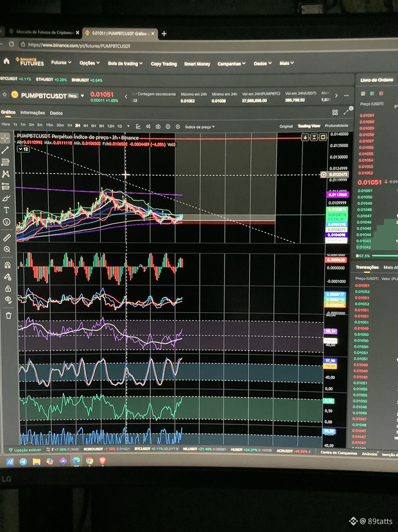Open the Futuros dropdown menu
398x532 pixels.
click(61, 62)
